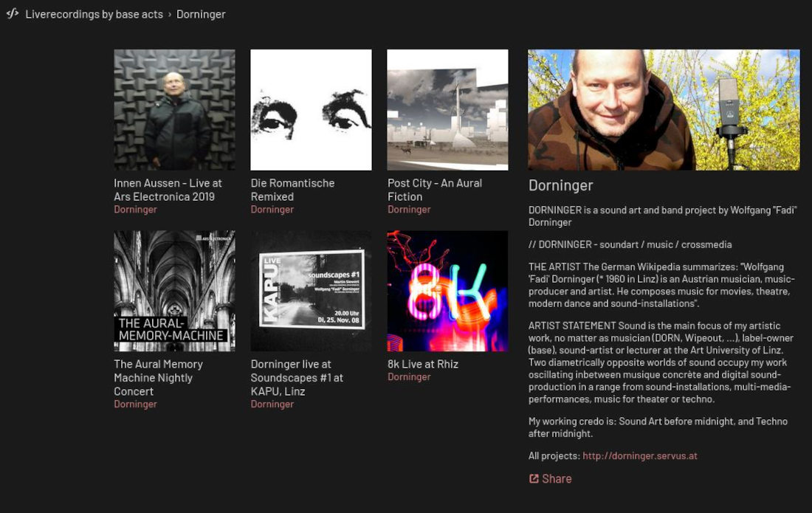Screen dimensions: 812x513
Task: Open Liverecordings by base acts breadcrumb link
Action: 94,15
